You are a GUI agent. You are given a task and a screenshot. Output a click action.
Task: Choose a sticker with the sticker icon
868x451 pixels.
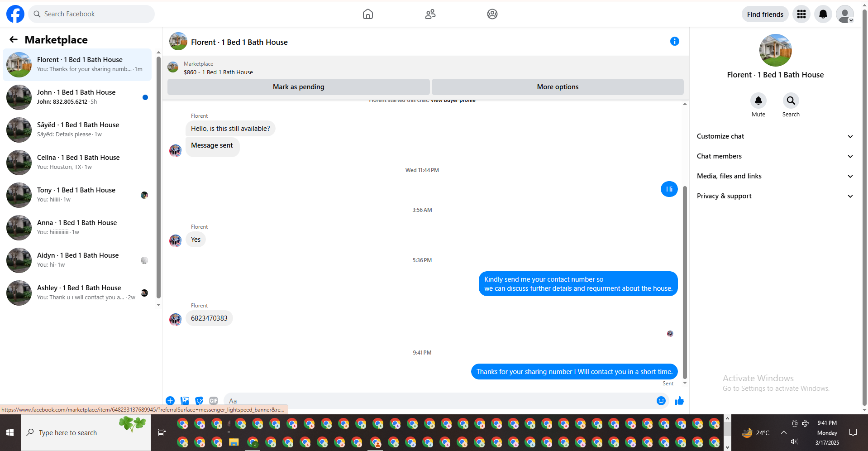pyautogui.click(x=199, y=401)
